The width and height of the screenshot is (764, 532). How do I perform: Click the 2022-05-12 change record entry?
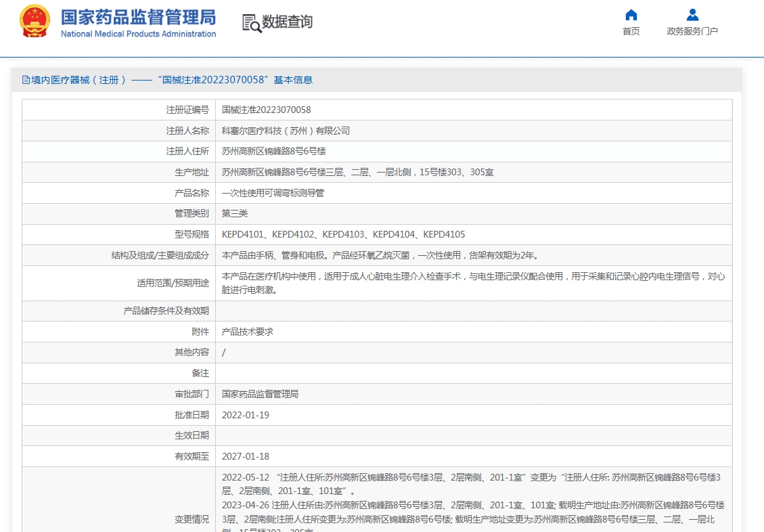click(471, 484)
